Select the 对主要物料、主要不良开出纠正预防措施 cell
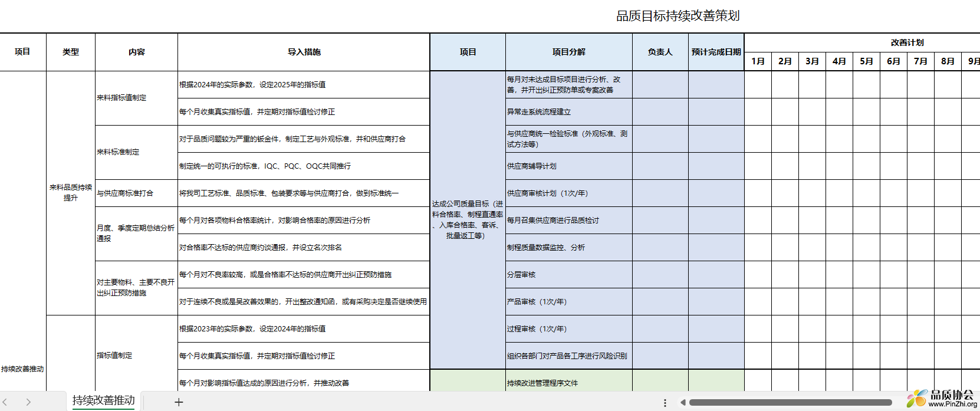The image size is (980, 411). [136, 288]
